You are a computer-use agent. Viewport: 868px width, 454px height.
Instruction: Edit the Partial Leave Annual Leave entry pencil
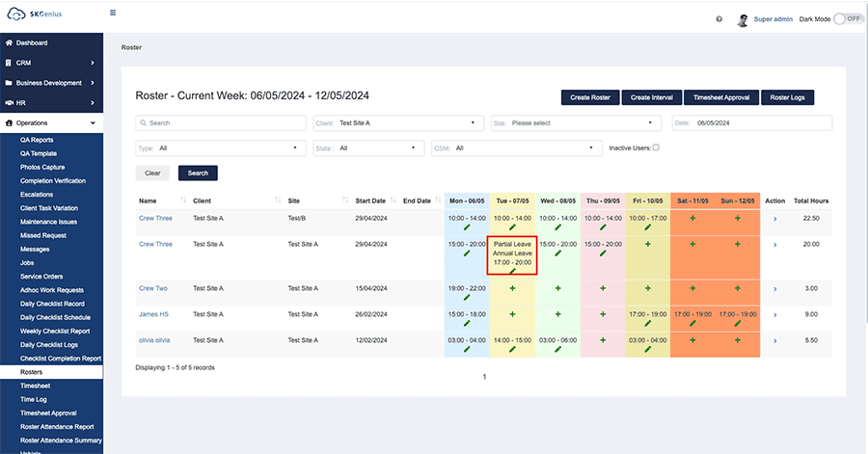click(x=512, y=271)
